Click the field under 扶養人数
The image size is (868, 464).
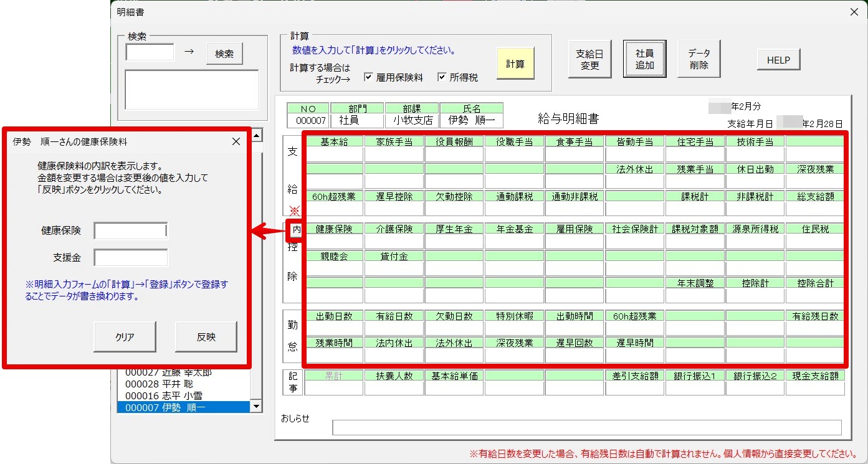point(394,388)
